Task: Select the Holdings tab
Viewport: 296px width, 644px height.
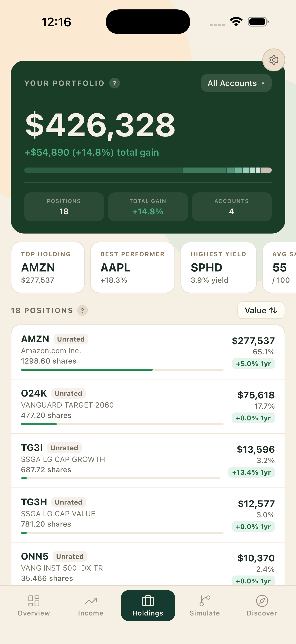Action: click(x=148, y=606)
